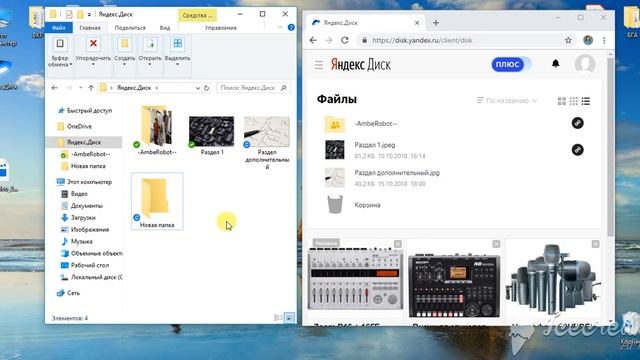
Task: Select Новая папка folder in file area
Action: tap(157, 202)
